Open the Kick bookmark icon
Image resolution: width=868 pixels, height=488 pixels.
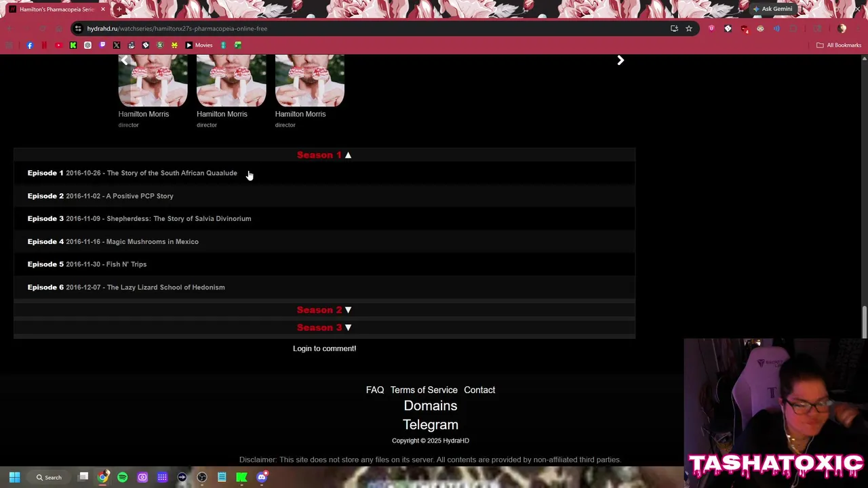(x=73, y=45)
